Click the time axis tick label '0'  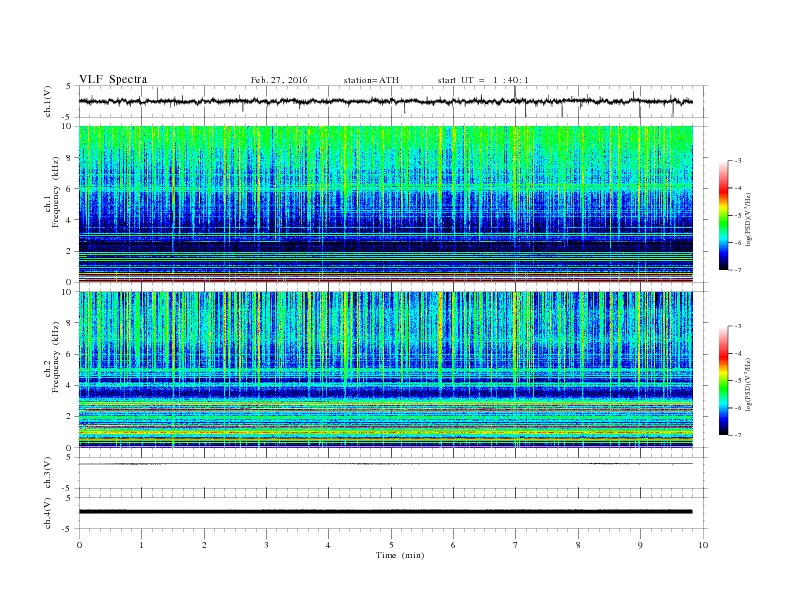(79, 545)
